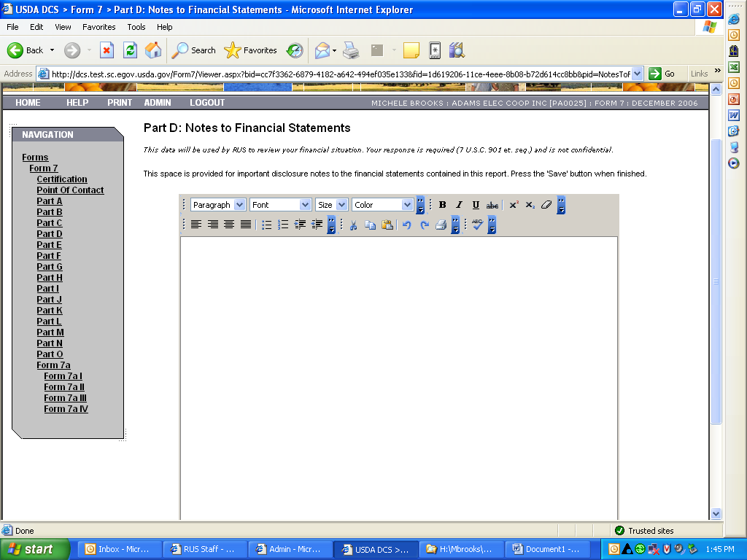747x560 pixels.
Task: Open the text Color dropdown
Action: pos(383,205)
